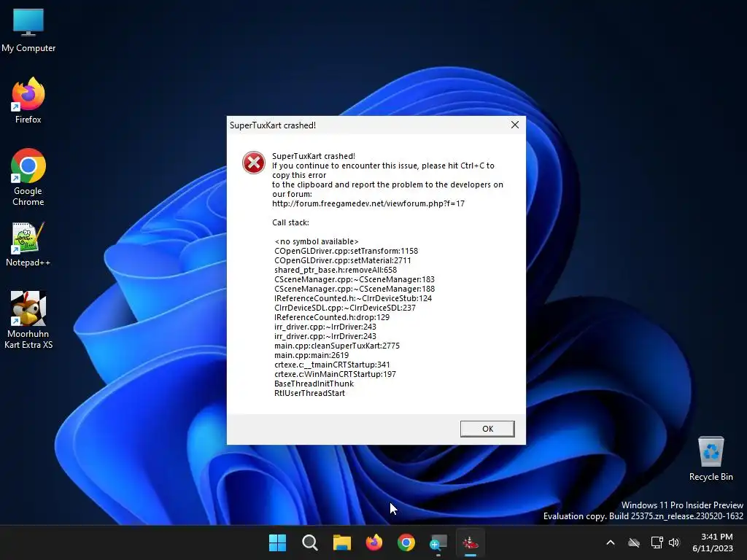Open taskbar Search
747x560 pixels.
[x=309, y=542]
